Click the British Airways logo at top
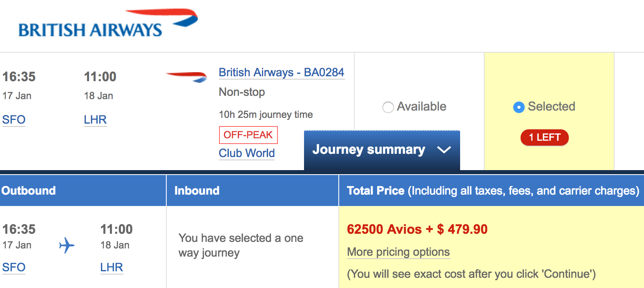Image resolution: width=644 pixels, height=288 pixels. click(108, 24)
